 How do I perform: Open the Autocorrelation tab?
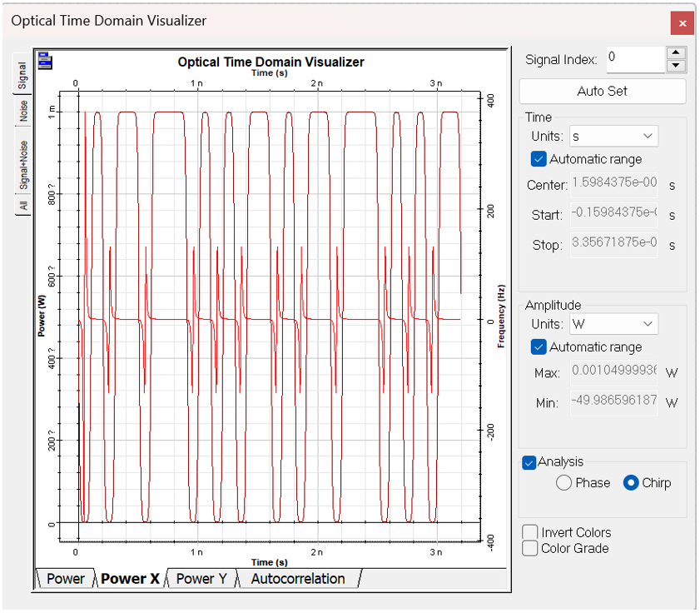pos(297,579)
